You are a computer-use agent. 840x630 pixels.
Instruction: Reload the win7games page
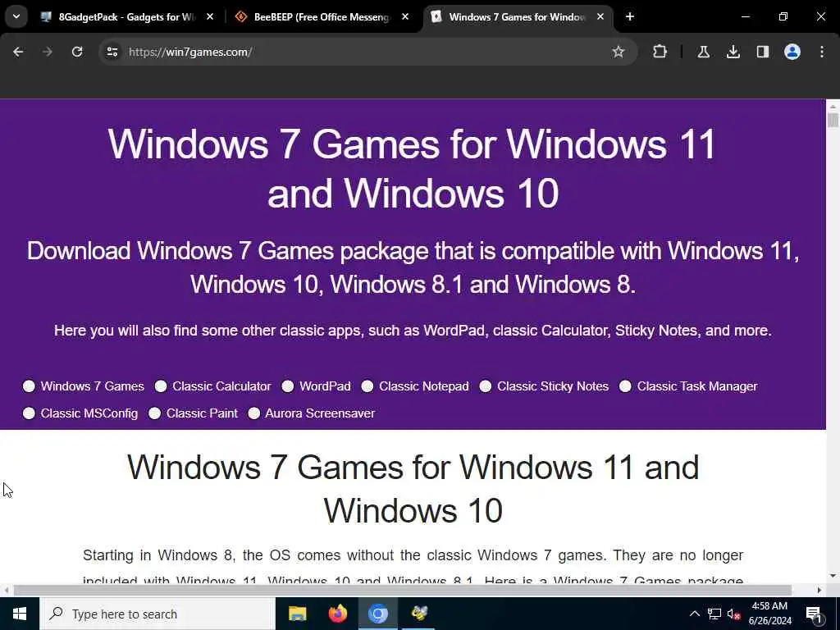pyautogui.click(x=77, y=52)
